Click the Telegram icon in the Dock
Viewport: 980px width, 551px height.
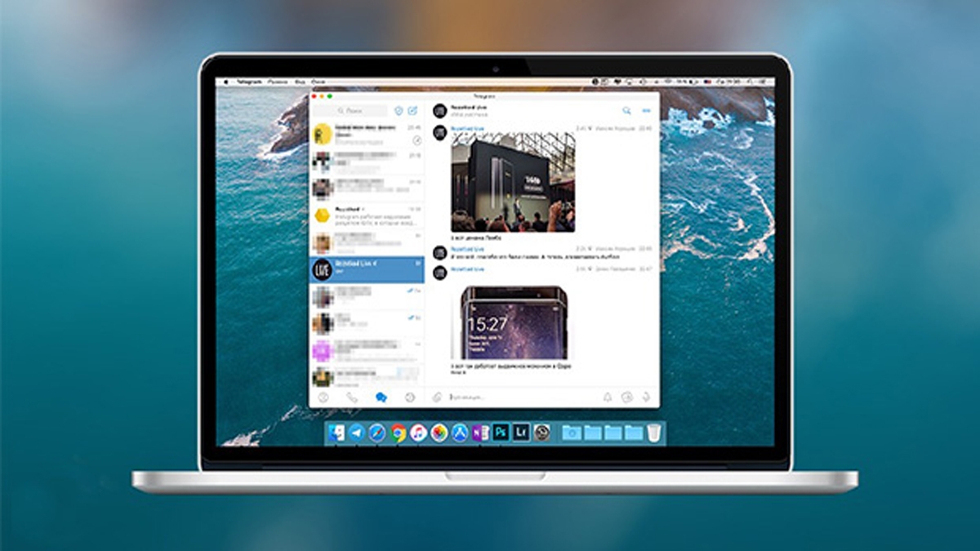(x=357, y=433)
